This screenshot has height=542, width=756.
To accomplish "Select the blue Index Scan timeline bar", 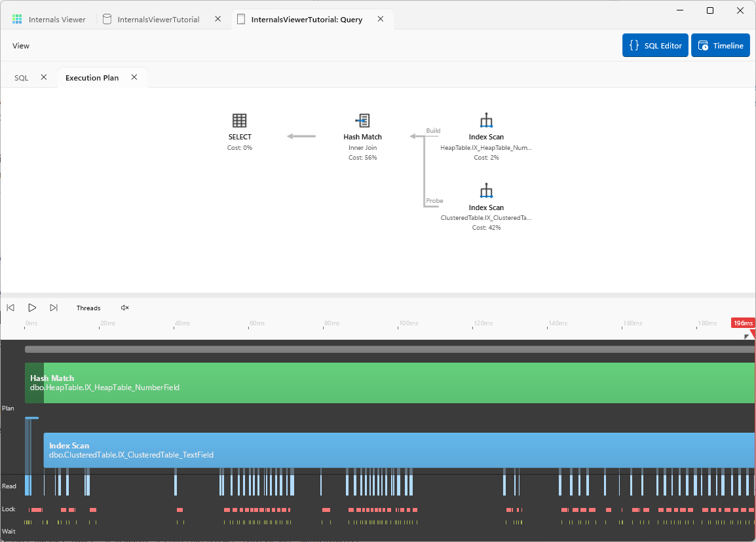I will (x=399, y=450).
